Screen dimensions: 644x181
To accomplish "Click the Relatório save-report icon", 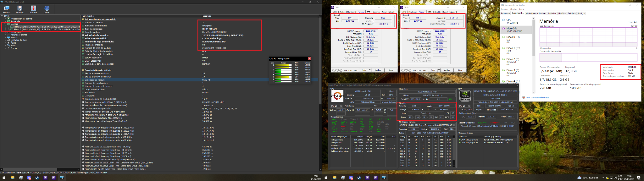I will 20,9.
